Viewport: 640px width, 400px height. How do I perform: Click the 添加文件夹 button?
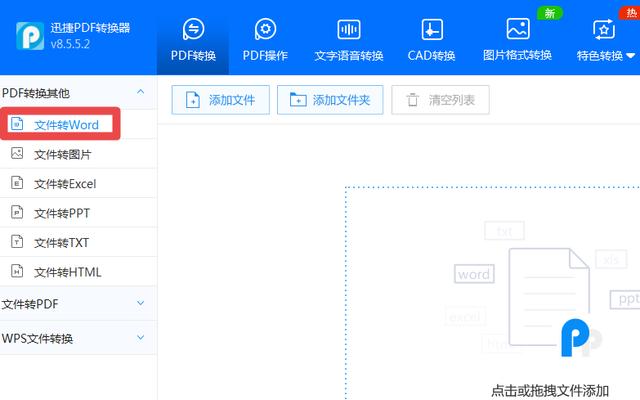click(330, 100)
